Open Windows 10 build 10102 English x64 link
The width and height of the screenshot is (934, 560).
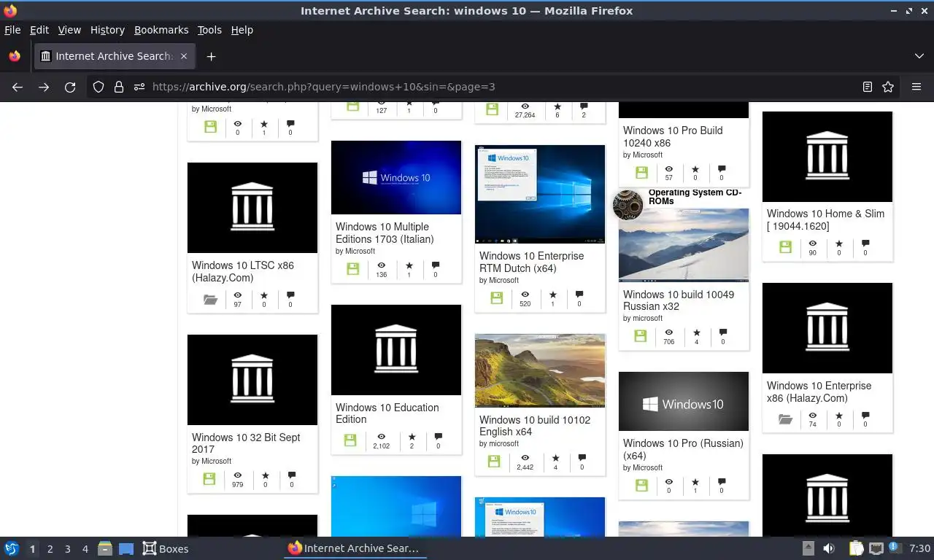(535, 426)
